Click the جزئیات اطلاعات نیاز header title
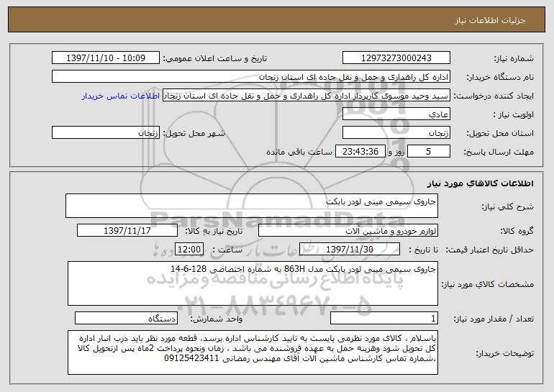This screenshot has width=554, height=392. [x=490, y=20]
